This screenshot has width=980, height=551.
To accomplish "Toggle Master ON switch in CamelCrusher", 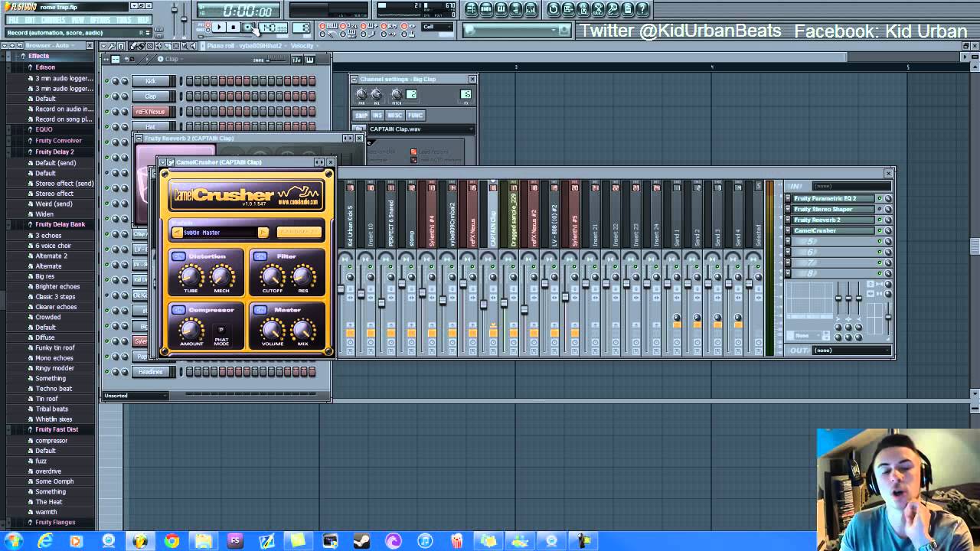I will pyautogui.click(x=260, y=310).
